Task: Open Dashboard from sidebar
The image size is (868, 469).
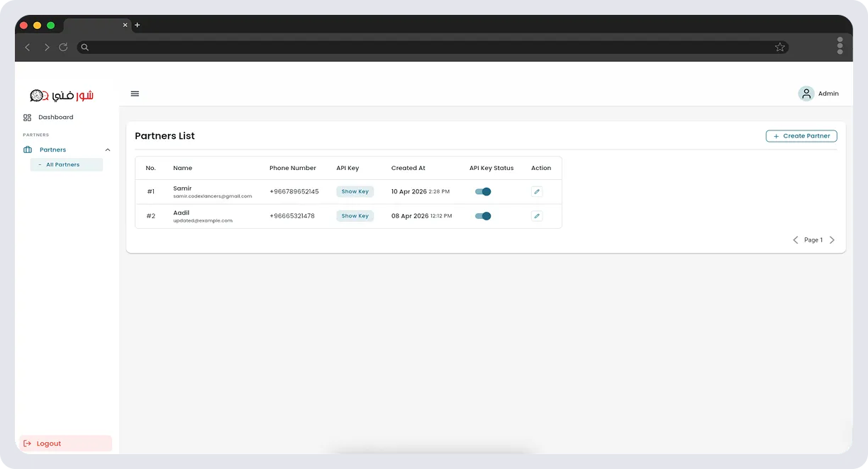Action: coord(55,118)
